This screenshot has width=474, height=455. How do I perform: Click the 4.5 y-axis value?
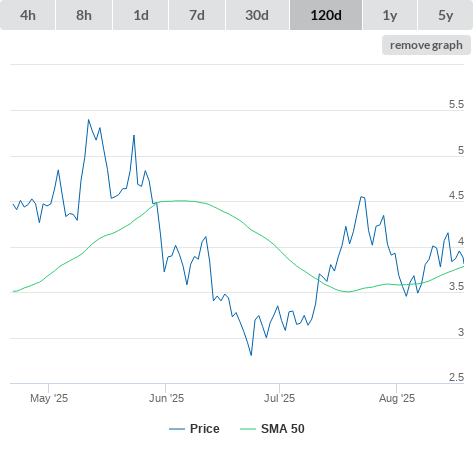[456, 195]
